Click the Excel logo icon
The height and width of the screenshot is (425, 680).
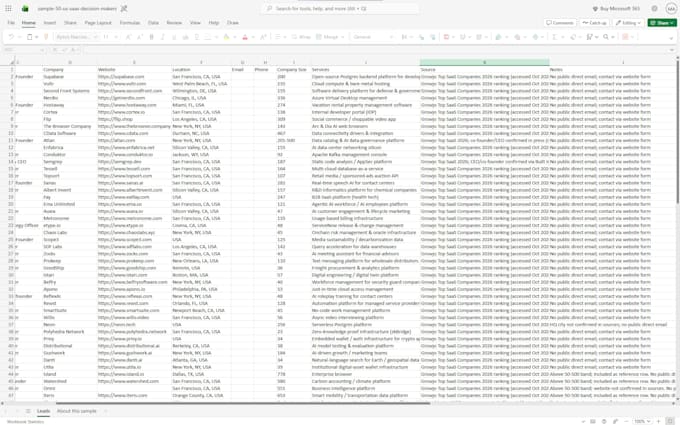pyautogui.click(x=25, y=8)
